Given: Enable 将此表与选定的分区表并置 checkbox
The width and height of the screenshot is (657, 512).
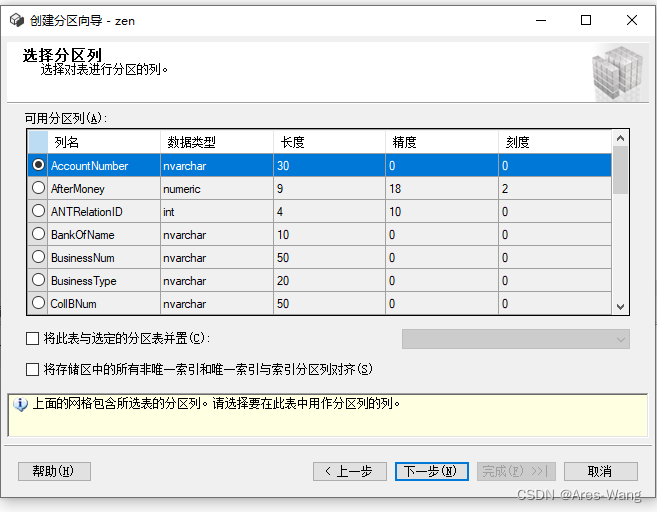Looking at the screenshot, I should pyautogui.click(x=32, y=338).
